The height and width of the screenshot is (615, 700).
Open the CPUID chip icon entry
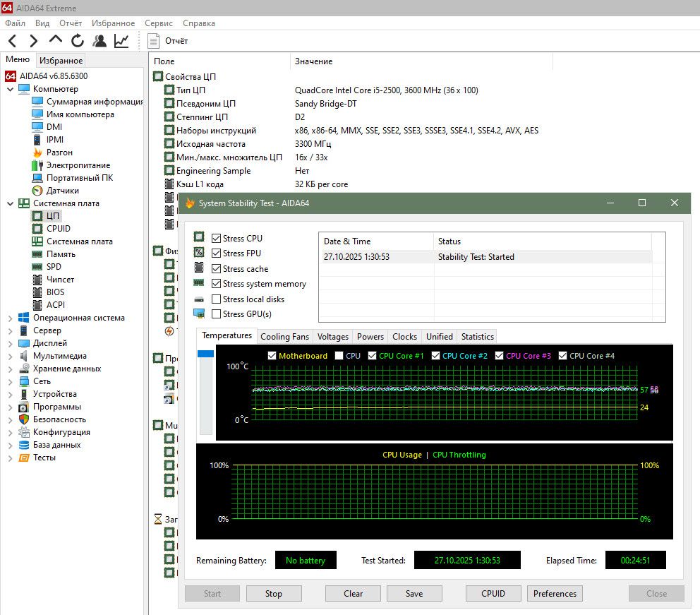pyautogui.click(x=38, y=229)
